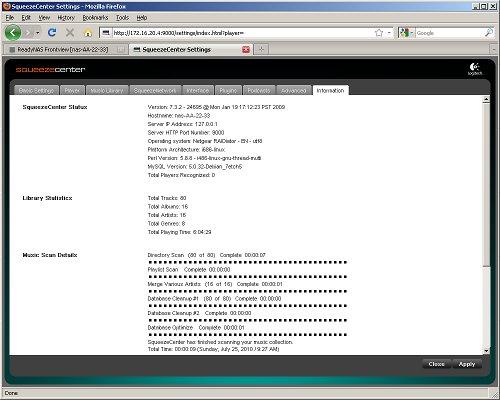Open the Bookmarks menu
The height and width of the screenshot is (400, 500).
(x=95, y=18)
